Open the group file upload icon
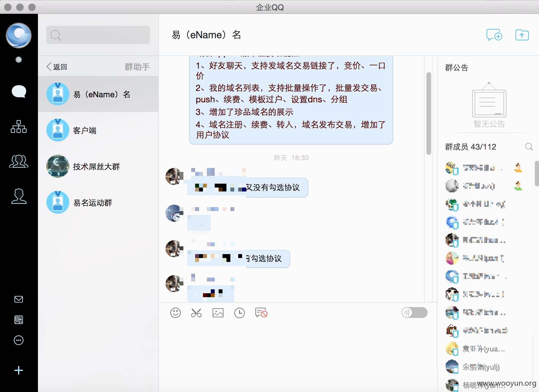This screenshot has height=392, width=539. [x=522, y=35]
